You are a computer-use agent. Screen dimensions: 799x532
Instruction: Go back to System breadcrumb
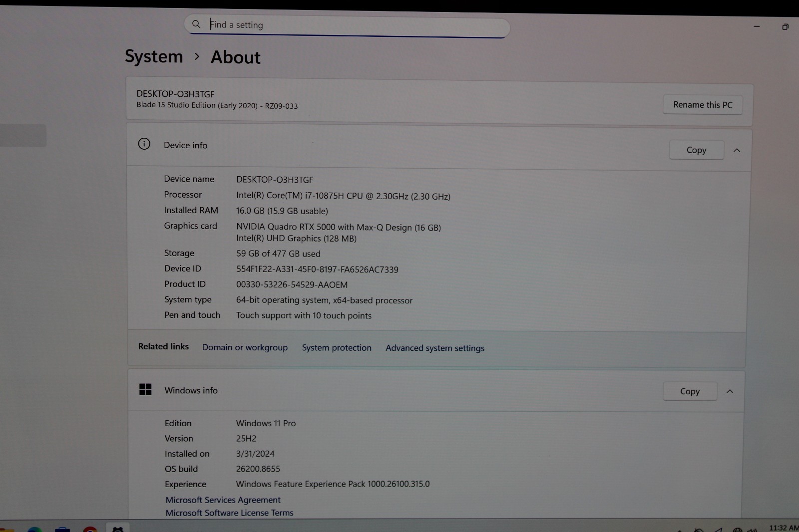click(154, 56)
